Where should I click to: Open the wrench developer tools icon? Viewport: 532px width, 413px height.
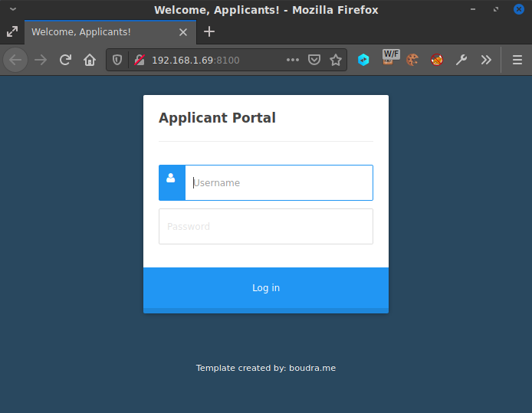pyautogui.click(x=461, y=60)
